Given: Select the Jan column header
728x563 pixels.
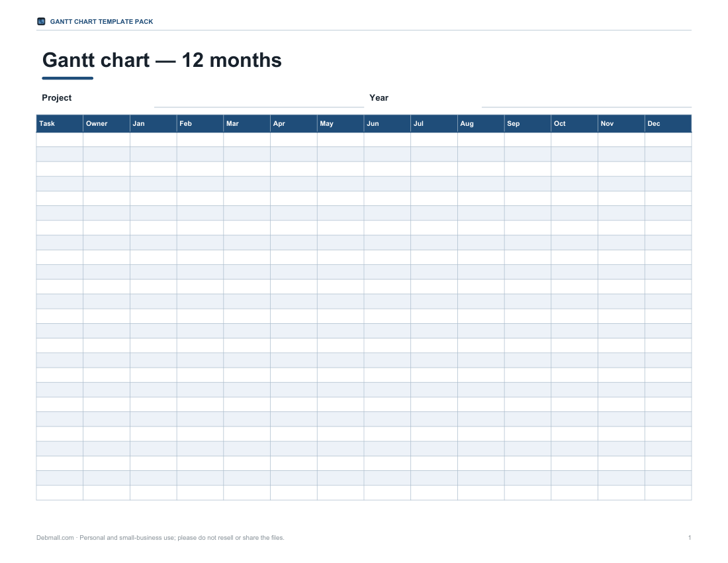Looking at the screenshot, I should 154,124.
